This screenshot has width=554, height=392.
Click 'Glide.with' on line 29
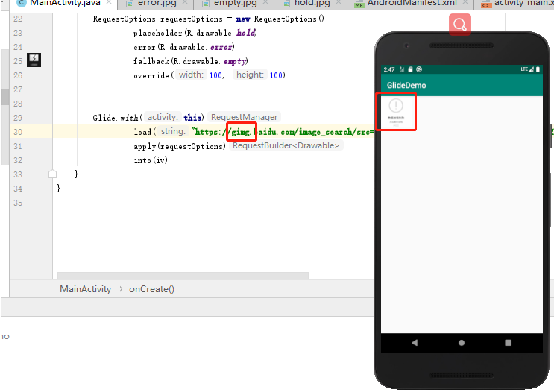tap(116, 118)
